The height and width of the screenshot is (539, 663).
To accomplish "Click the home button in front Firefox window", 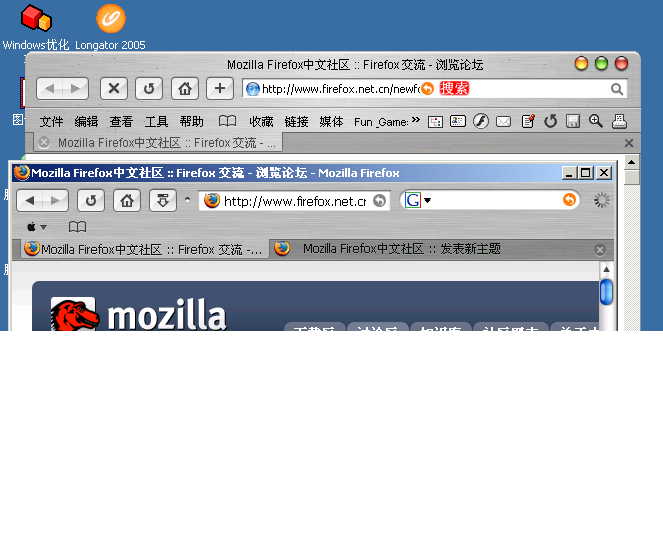I will click(x=127, y=200).
